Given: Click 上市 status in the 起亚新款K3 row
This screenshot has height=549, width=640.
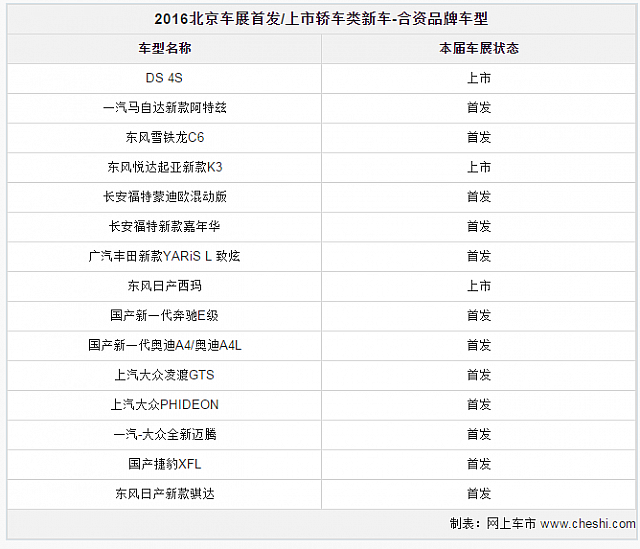Looking at the screenshot, I should 479,167.
